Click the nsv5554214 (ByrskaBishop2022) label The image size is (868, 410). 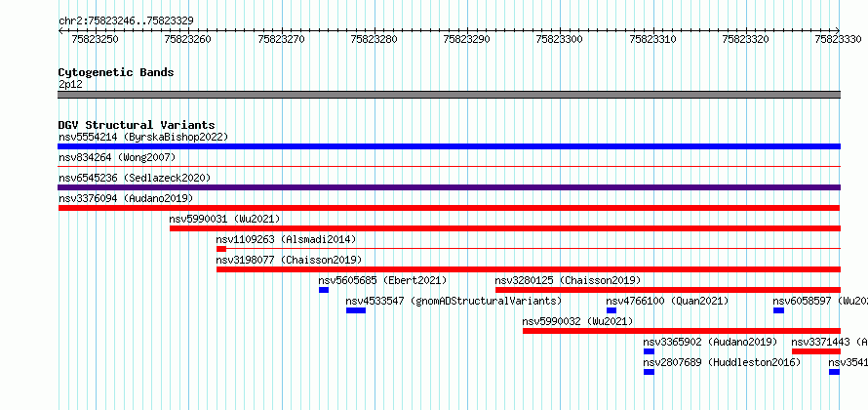tap(143, 137)
